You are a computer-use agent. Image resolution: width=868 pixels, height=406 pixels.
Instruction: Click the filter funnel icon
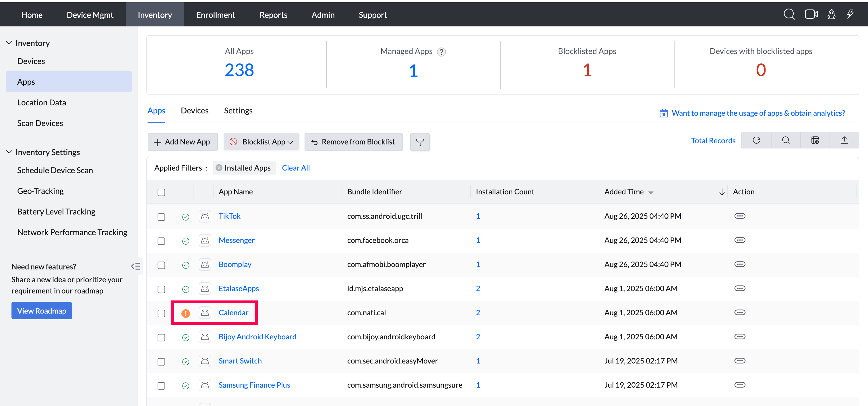click(420, 142)
